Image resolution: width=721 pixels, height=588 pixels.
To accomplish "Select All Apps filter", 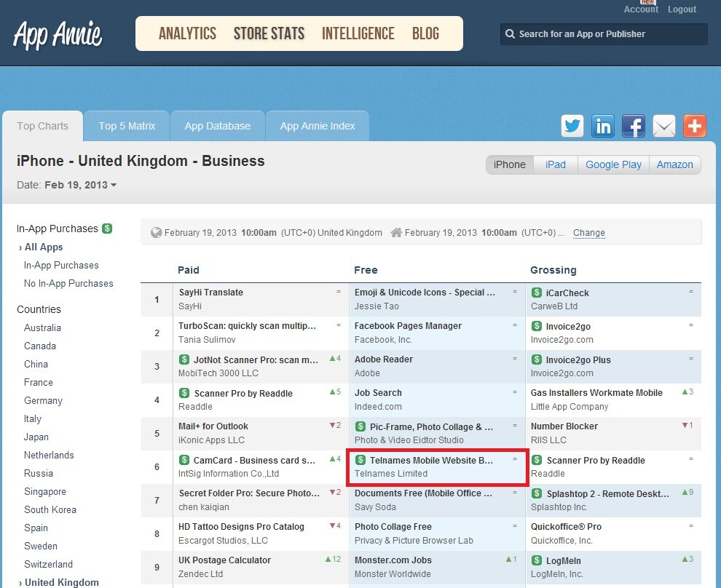I will (44, 247).
